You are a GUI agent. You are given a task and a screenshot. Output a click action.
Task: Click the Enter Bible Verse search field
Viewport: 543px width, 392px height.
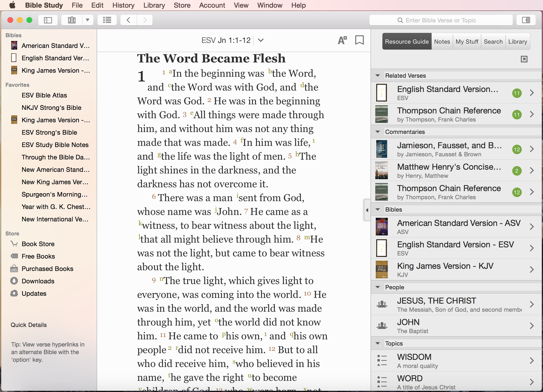tap(441, 20)
